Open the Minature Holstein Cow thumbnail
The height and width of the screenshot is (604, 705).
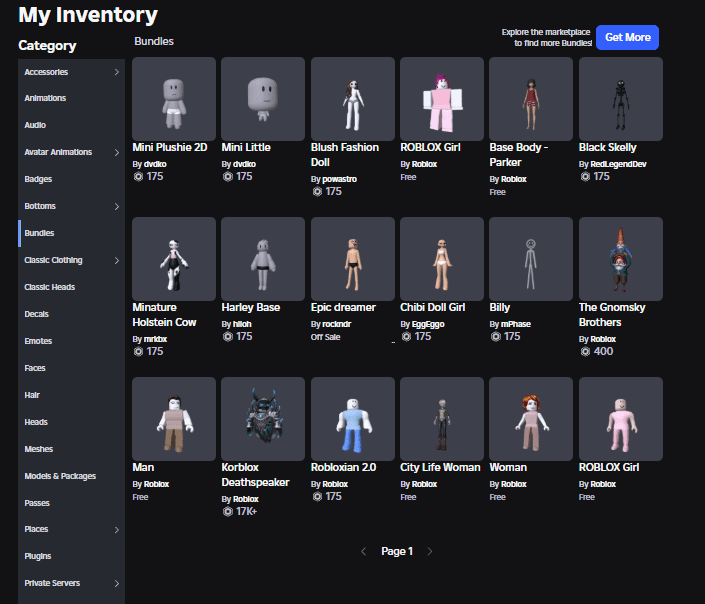point(173,258)
